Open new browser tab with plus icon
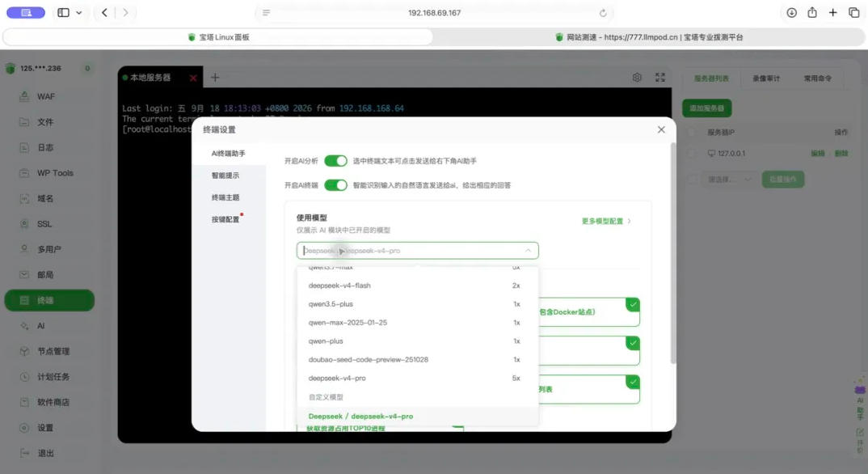The width and height of the screenshot is (868, 474). [832, 13]
